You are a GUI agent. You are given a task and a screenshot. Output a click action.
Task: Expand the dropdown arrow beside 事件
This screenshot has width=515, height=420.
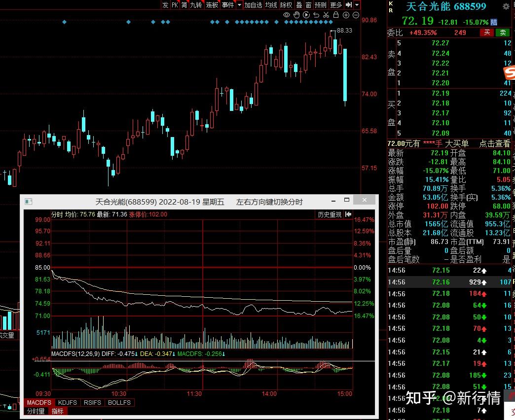pos(239,5)
